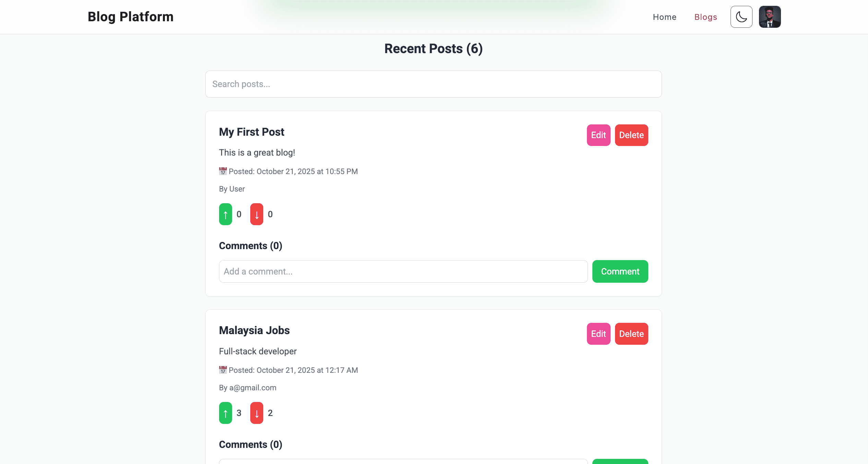Focus the Search posts field
The width and height of the screenshot is (868, 464).
tap(433, 84)
